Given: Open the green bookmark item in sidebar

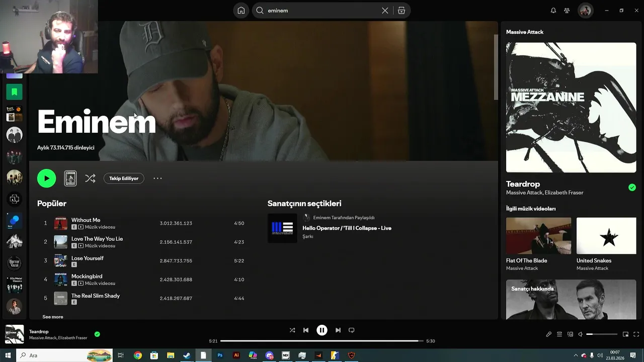Looking at the screenshot, I should tap(14, 92).
